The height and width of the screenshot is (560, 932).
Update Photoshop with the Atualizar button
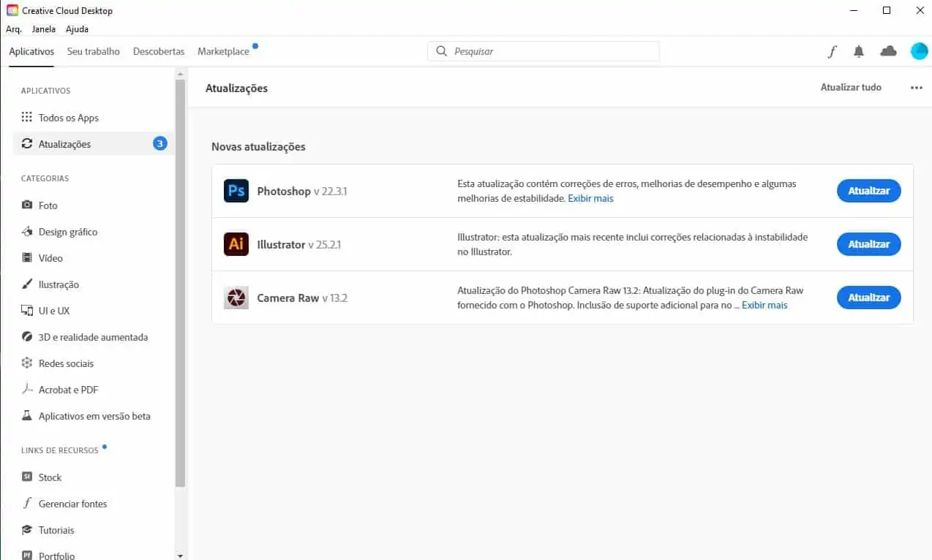868,191
